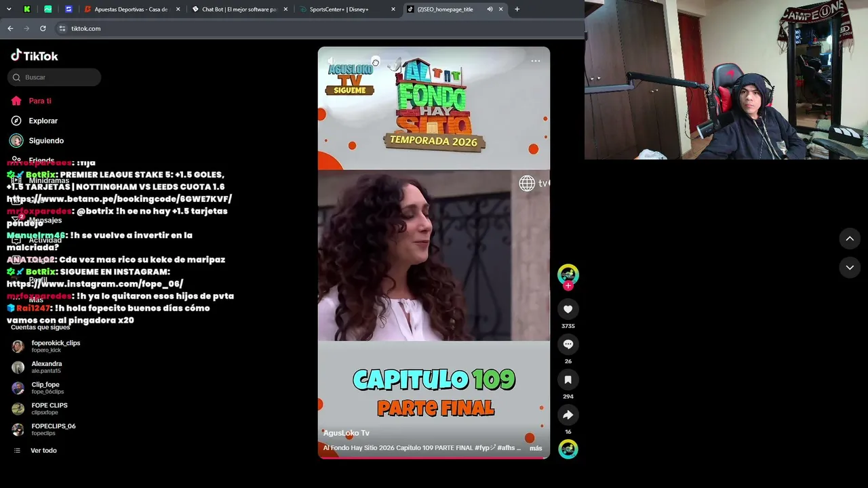The height and width of the screenshot is (488, 868).
Task: Open the Clip_fope followed account
Action: [38, 388]
